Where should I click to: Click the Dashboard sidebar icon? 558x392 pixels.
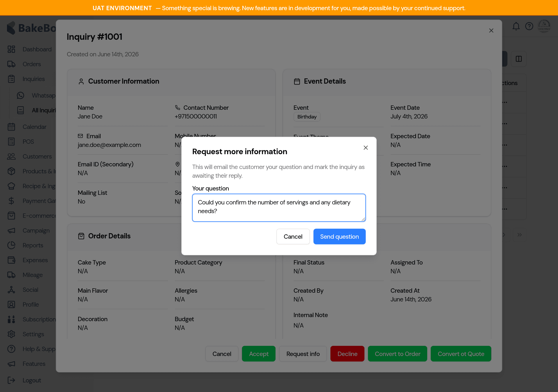coord(11,49)
